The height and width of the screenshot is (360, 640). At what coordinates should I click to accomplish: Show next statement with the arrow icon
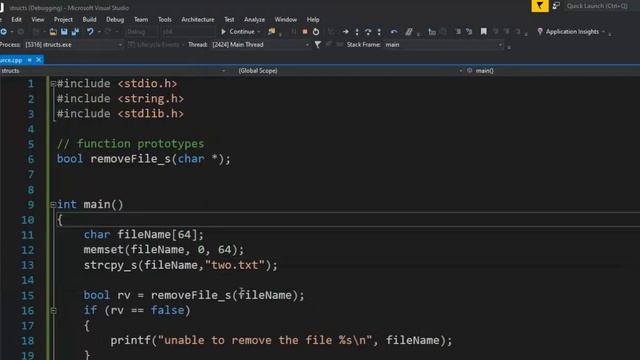(x=346, y=31)
